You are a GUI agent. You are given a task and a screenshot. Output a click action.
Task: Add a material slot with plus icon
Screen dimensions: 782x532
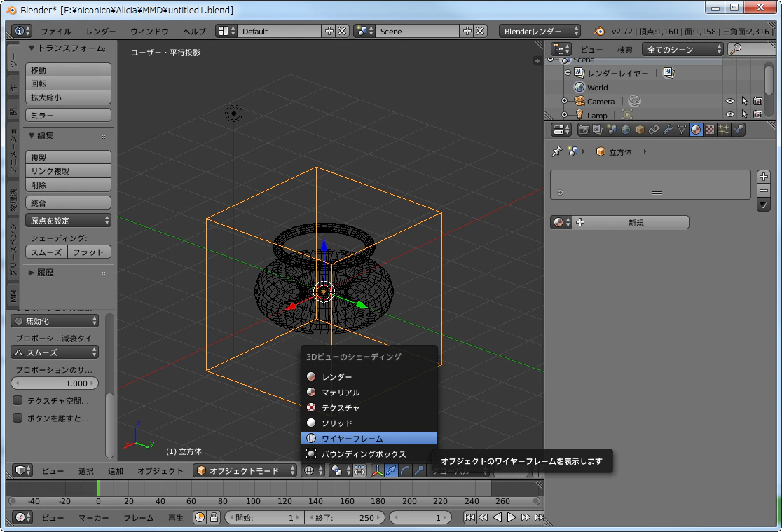click(x=764, y=177)
